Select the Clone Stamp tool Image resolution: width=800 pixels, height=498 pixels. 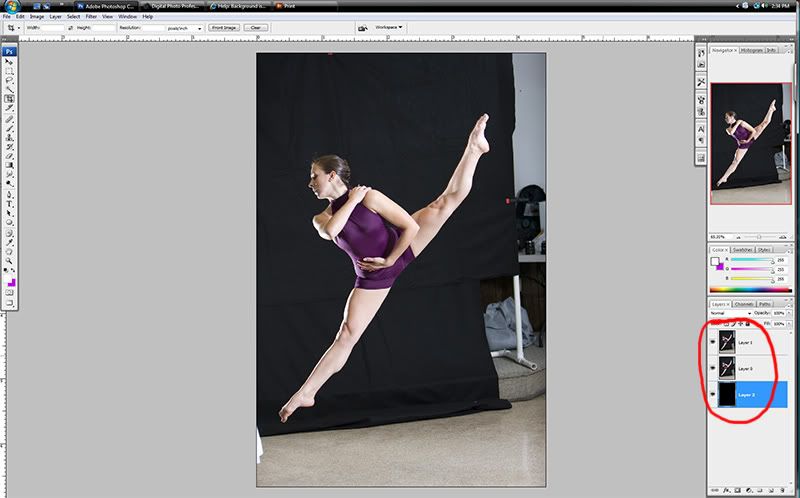[9, 137]
